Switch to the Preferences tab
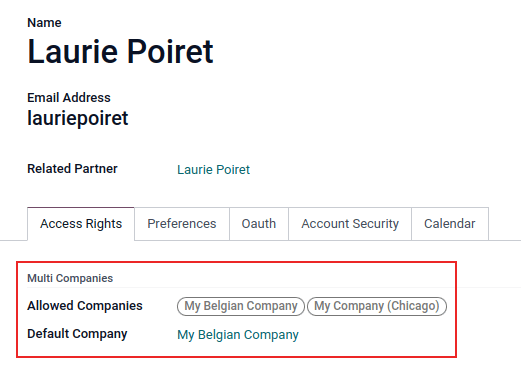This screenshot has width=521, height=370. point(182,224)
